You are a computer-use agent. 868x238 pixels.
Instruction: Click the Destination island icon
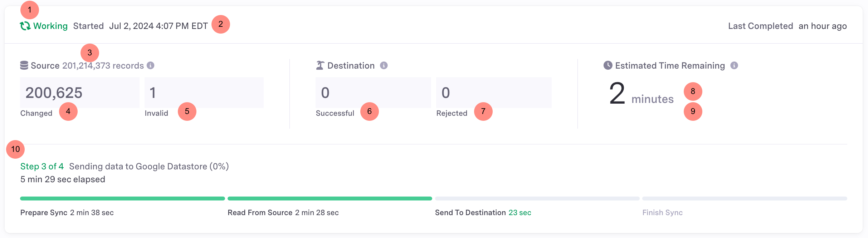[x=320, y=65]
